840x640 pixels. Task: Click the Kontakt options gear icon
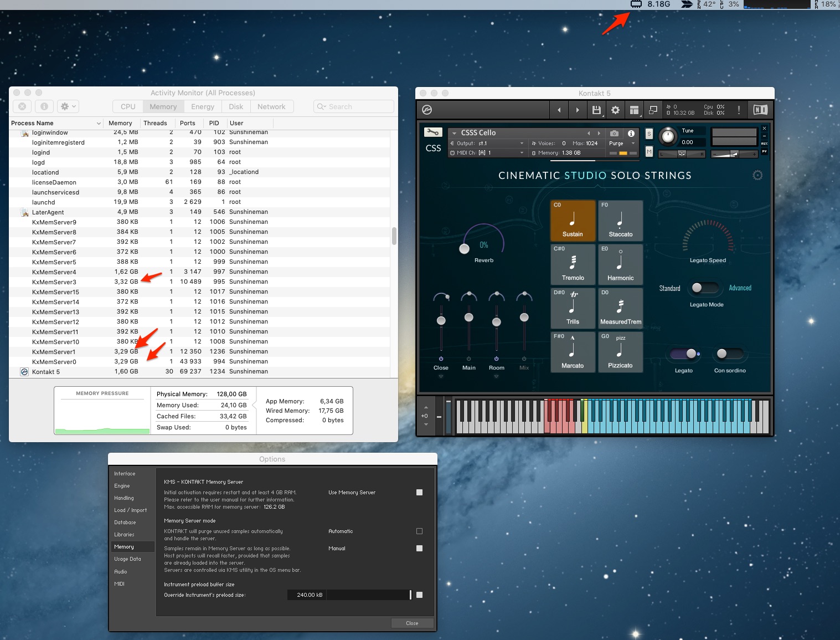pos(615,110)
